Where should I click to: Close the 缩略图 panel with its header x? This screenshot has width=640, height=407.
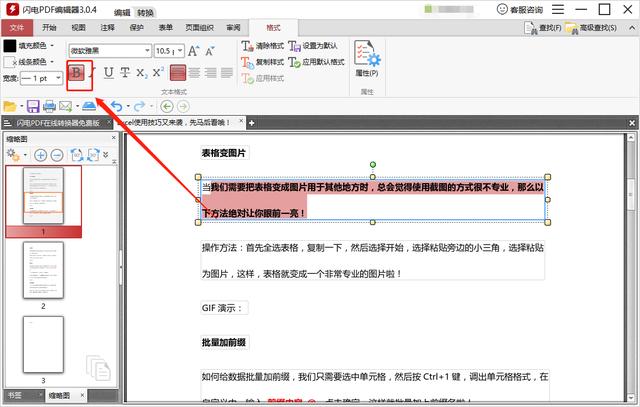tap(114, 138)
